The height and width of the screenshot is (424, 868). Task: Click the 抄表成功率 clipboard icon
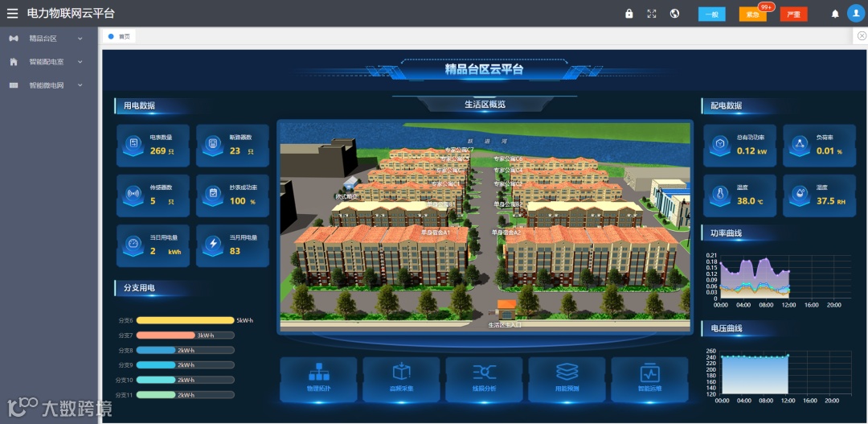point(212,195)
